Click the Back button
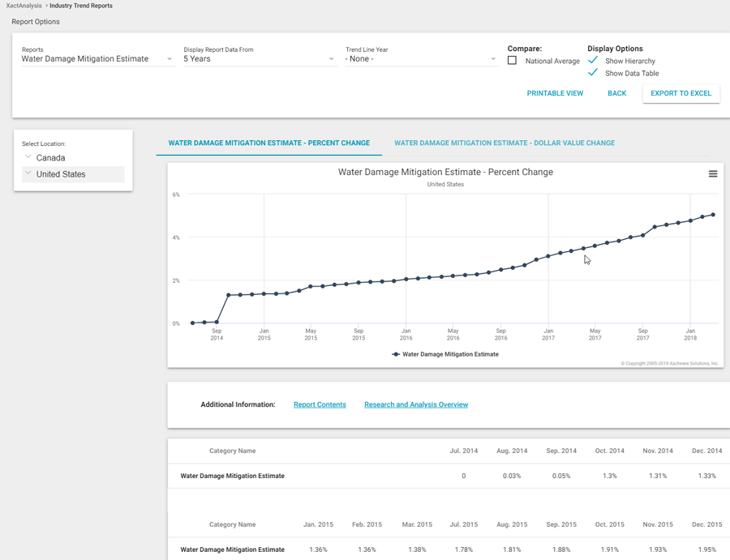This screenshot has height=560, width=730. pyautogui.click(x=616, y=93)
